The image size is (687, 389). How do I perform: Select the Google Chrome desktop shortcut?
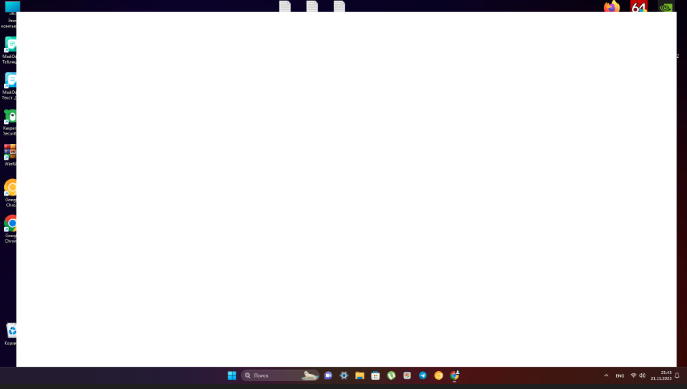(10, 229)
